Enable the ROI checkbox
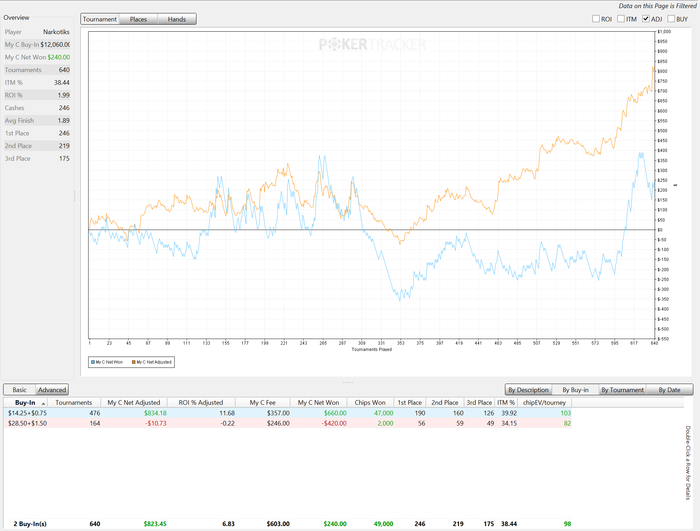This screenshot has height=531, width=700. 596,19
